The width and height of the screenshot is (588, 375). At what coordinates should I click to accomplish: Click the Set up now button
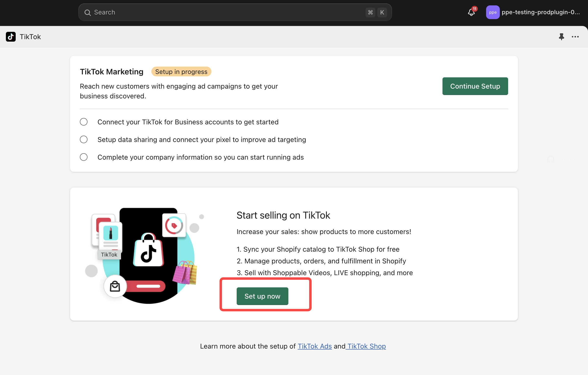pos(262,296)
